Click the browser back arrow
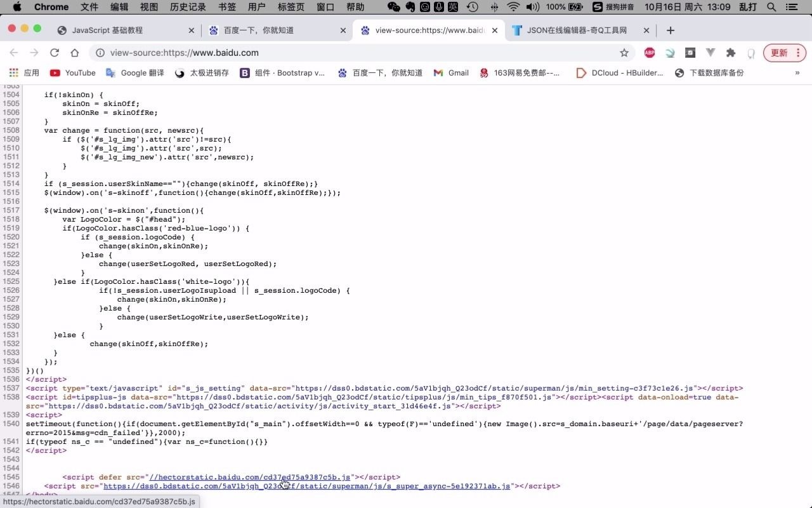This screenshot has height=508, width=812. [14, 53]
